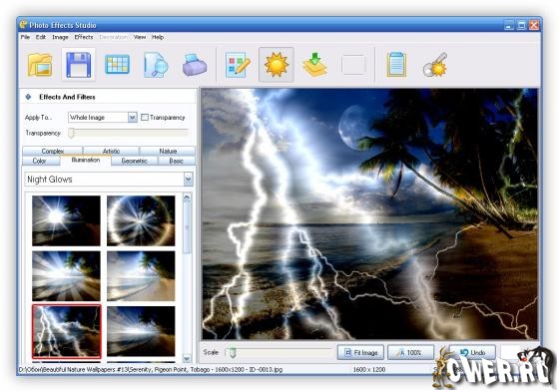Click the 100% zoom button

(x=410, y=352)
